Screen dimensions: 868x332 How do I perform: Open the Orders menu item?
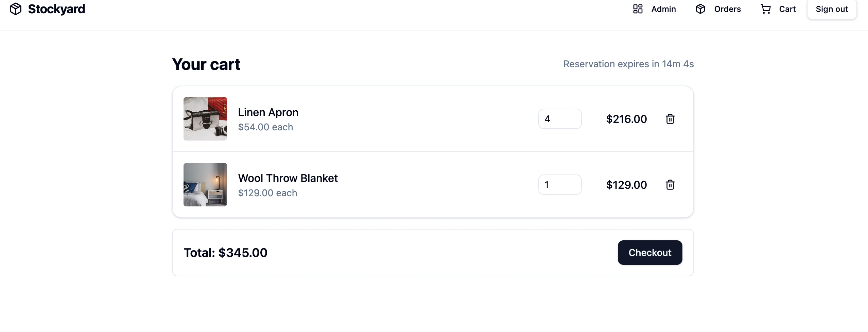tap(718, 9)
